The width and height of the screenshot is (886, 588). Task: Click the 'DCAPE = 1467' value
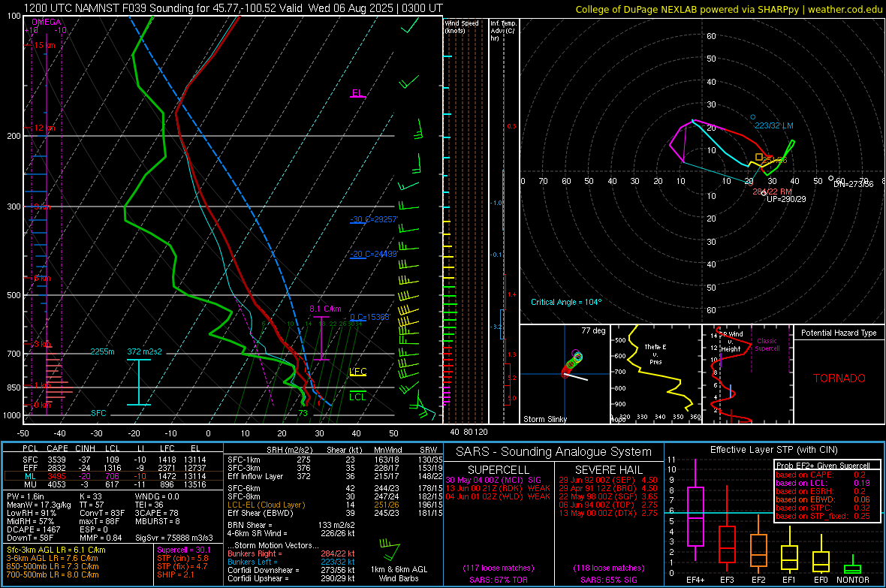pyautogui.click(x=33, y=529)
